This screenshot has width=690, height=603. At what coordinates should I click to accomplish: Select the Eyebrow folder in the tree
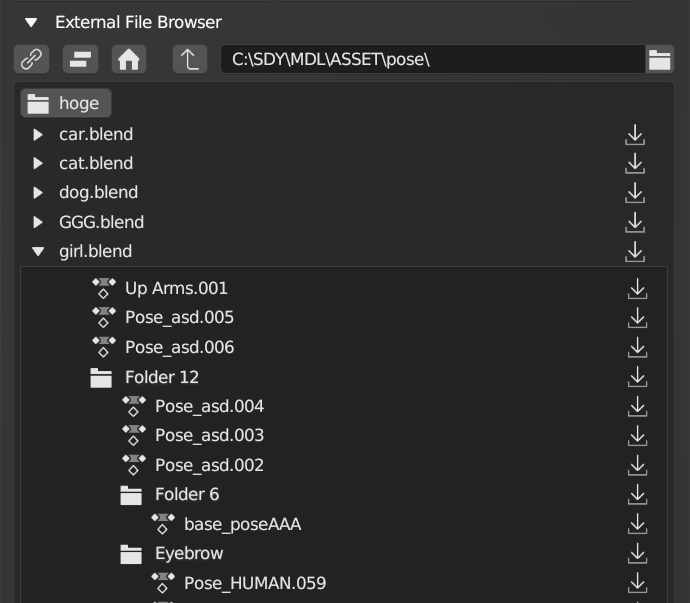pyautogui.click(x=188, y=553)
